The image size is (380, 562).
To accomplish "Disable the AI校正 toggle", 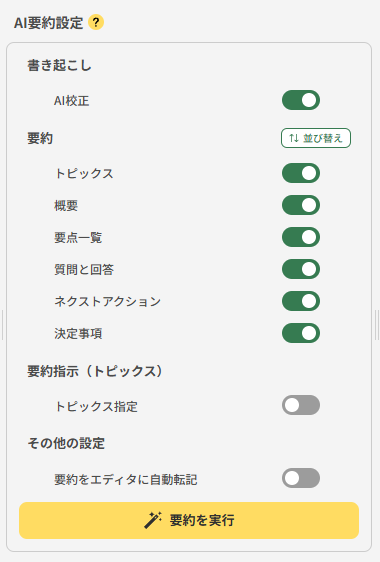I will (x=301, y=100).
